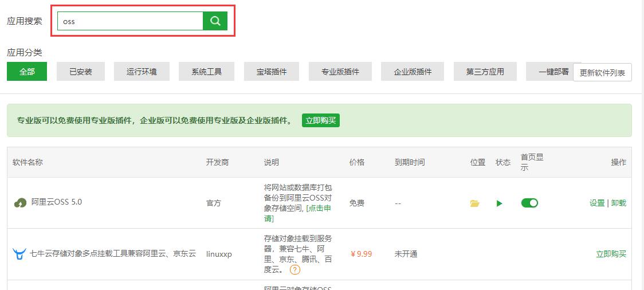Toggle 首页显示 switch for 阿里云OSS

point(529,203)
